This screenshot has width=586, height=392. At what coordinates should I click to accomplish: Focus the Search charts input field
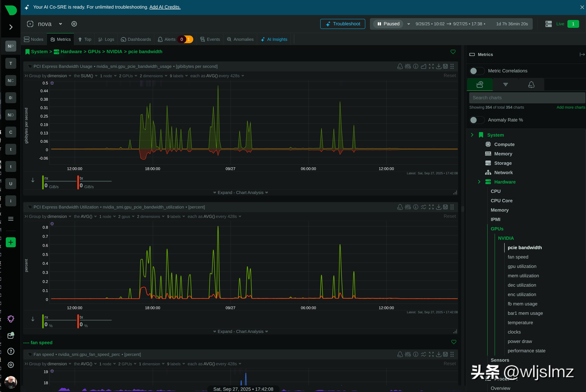527,98
